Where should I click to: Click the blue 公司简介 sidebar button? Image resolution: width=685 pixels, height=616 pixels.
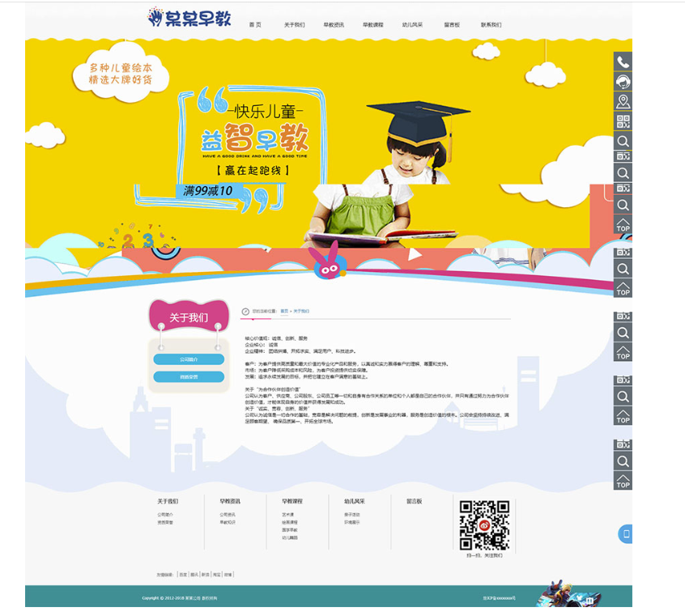coord(189,359)
